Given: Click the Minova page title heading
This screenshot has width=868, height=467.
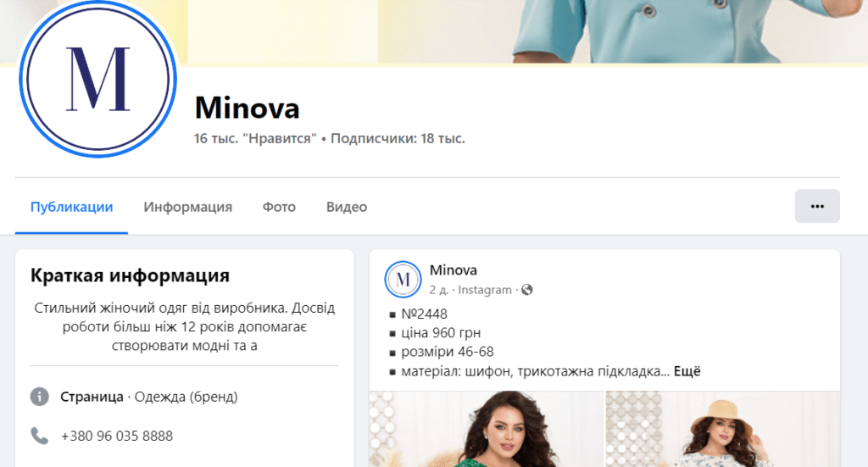Looking at the screenshot, I should click(247, 108).
